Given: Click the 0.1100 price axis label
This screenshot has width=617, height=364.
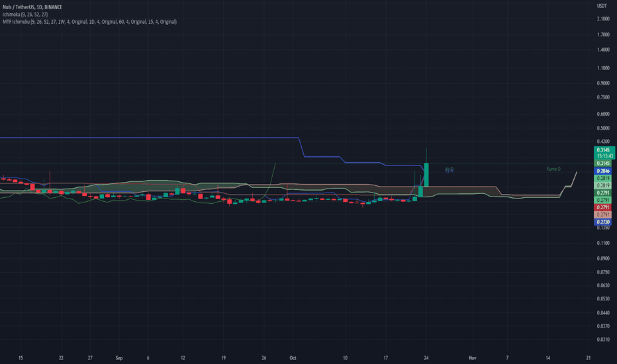Looking at the screenshot, I should point(603,243).
